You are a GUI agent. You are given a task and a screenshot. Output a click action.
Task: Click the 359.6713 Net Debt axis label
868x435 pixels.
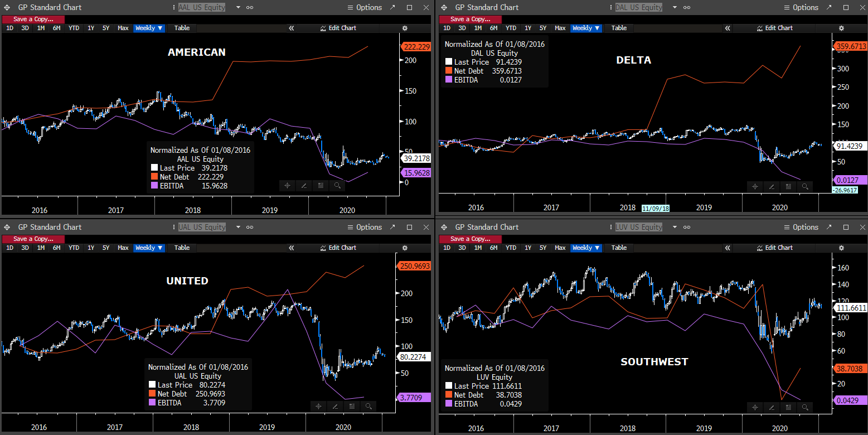850,46
